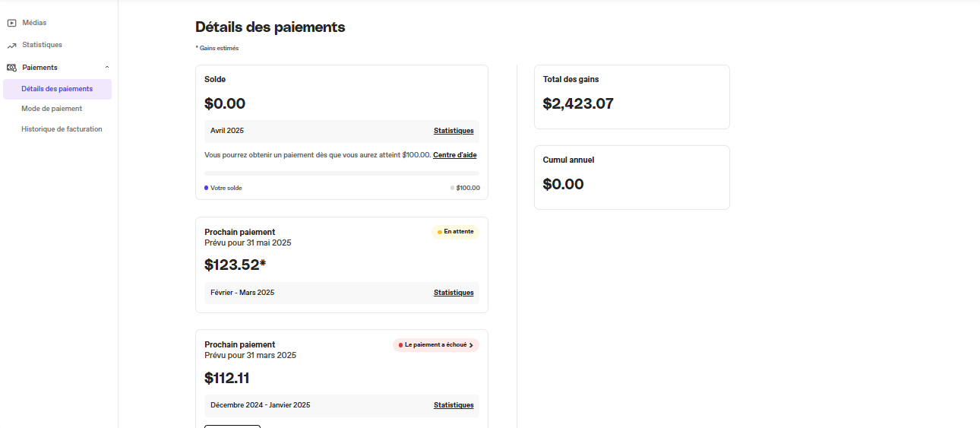
Task: Collapse the Paiements section chevron
Action: click(x=107, y=68)
